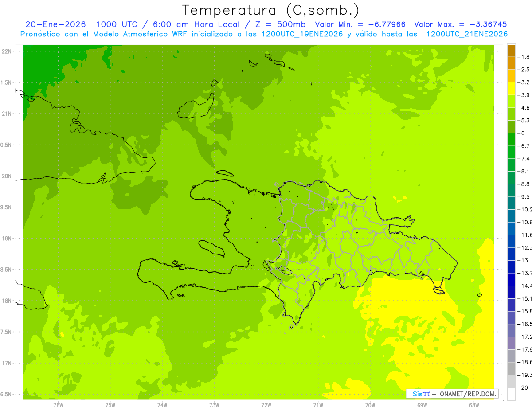The height and width of the screenshot is (411, 532).
Task: Click the '20N' latitude axis label
Action: (x=7, y=176)
